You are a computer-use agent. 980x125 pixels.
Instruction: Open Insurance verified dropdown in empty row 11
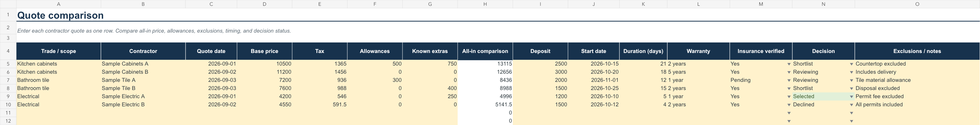[x=789, y=113]
